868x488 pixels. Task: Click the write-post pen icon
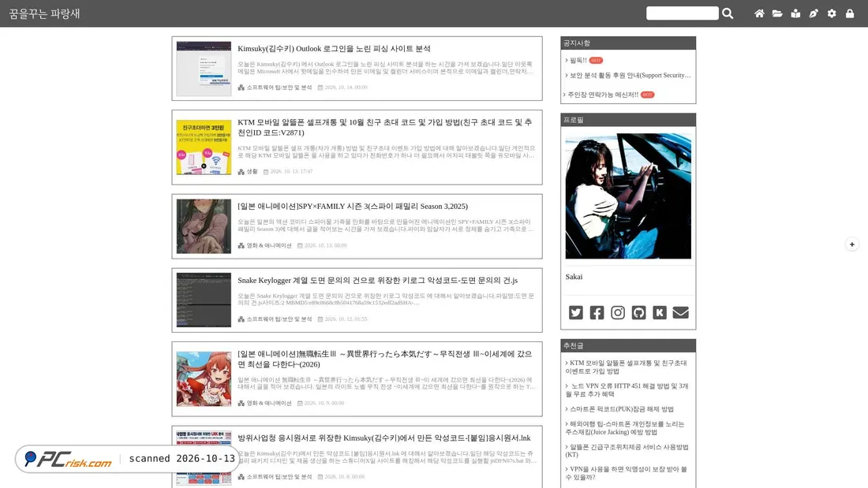click(814, 13)
